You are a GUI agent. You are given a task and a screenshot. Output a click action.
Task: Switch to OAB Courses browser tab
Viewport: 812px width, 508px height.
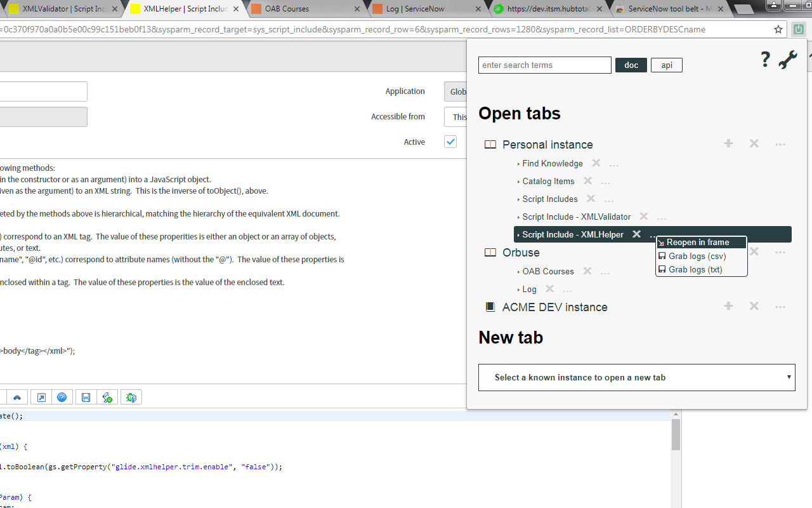pos(304,9)
